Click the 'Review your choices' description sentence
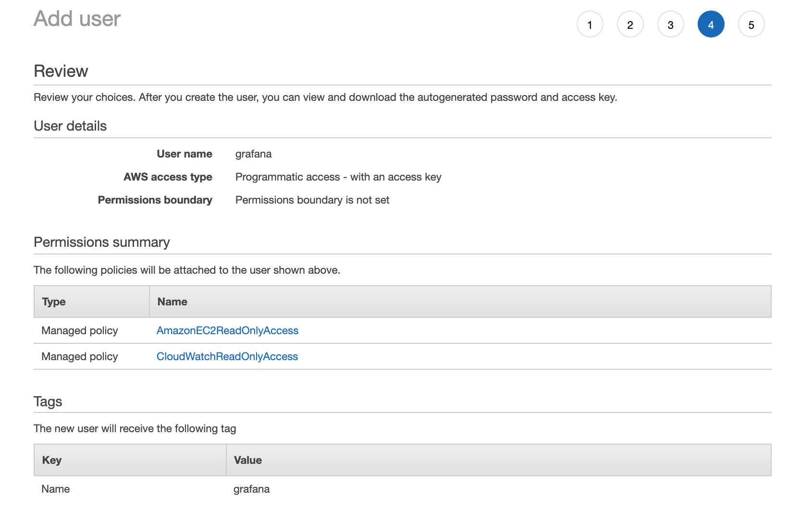The image size is (812, 508). pyautogui.click(x=325, y=97)
